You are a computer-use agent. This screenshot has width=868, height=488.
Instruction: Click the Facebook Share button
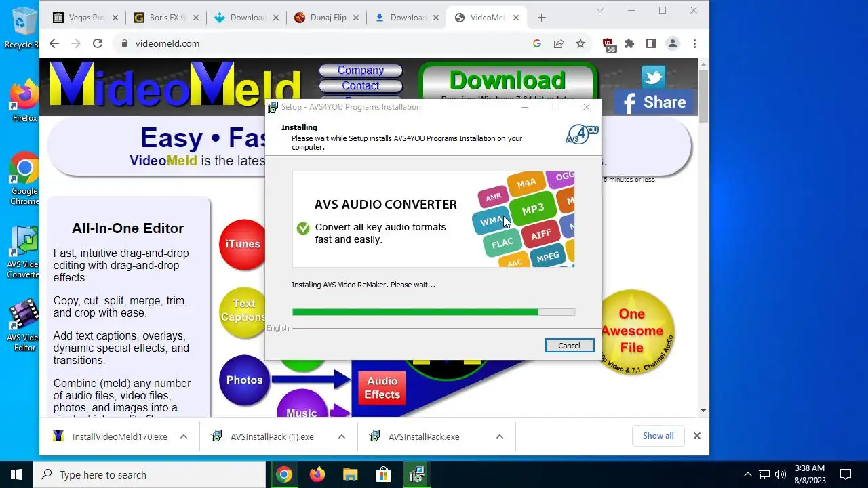(655, 102)
